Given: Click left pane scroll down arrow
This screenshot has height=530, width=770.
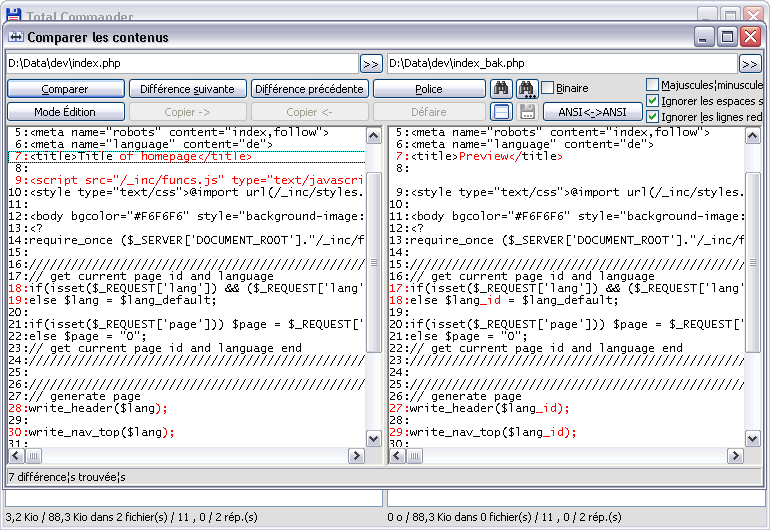Looking at the screenshot, I should (374, 438).
